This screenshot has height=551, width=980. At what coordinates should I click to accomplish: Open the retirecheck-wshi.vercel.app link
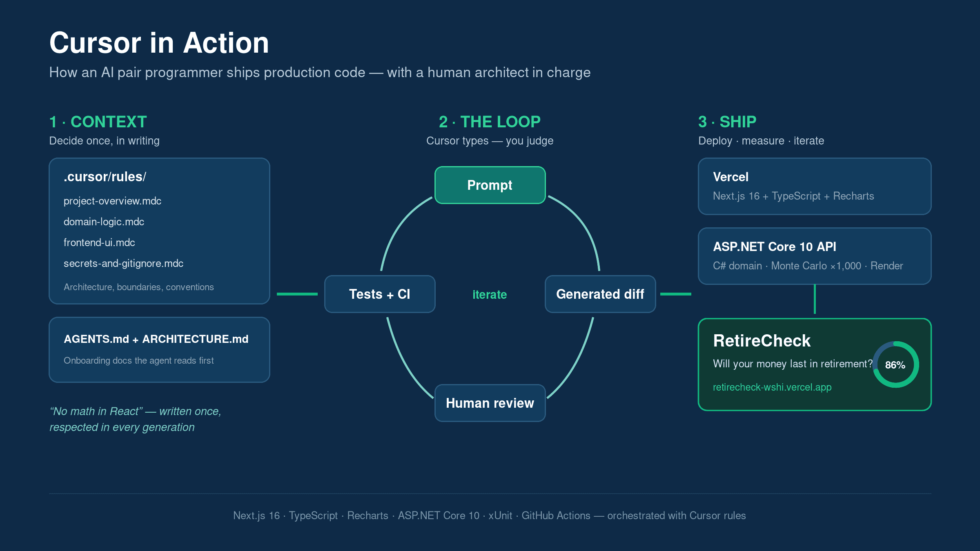coord(772,387)
